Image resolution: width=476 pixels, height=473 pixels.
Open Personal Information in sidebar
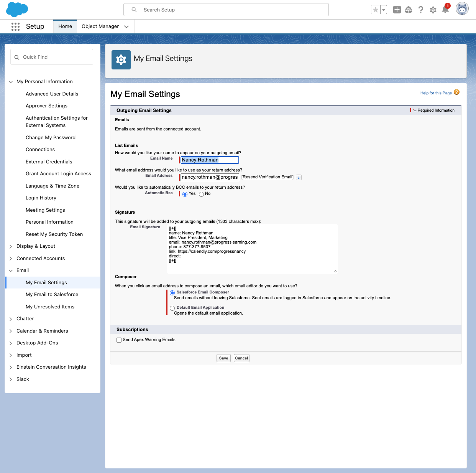pos(49,222)
